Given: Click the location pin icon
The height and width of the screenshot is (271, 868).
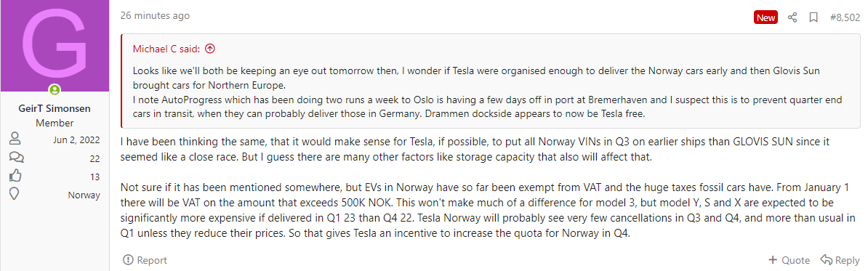Looking at the screenshot, I should 15,195.
